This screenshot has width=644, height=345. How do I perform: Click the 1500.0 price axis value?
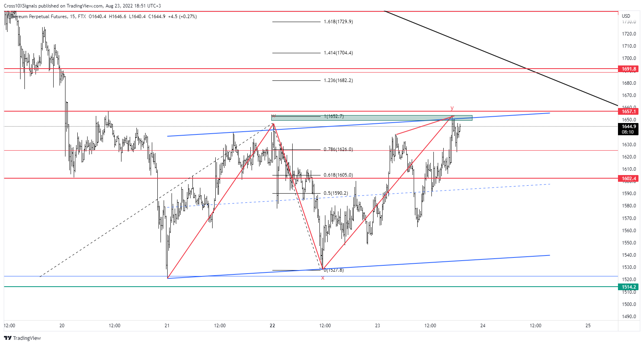(x=629, y=304)
